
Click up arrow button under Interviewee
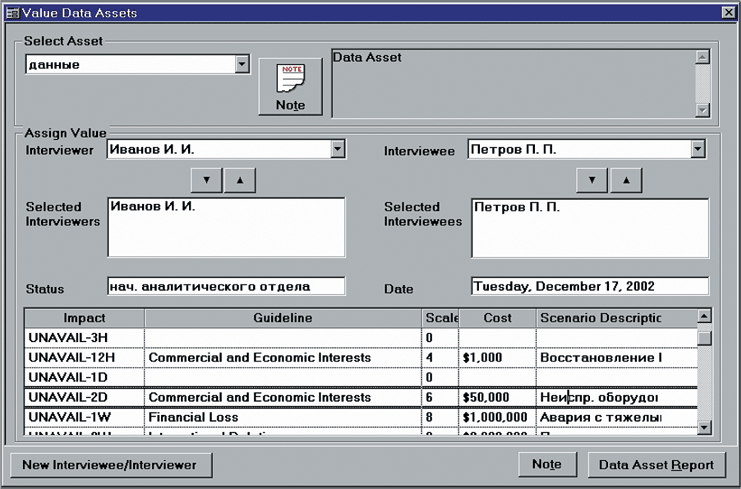(x=625, y=180)
